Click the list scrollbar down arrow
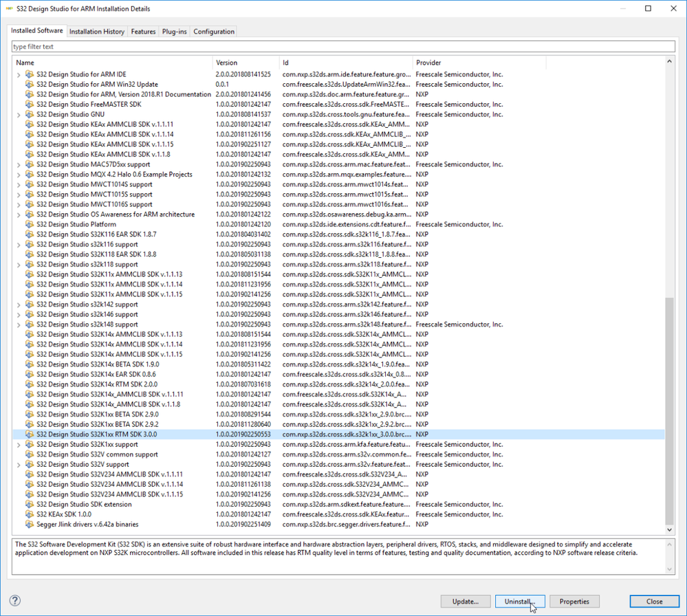 click(669, 529)
